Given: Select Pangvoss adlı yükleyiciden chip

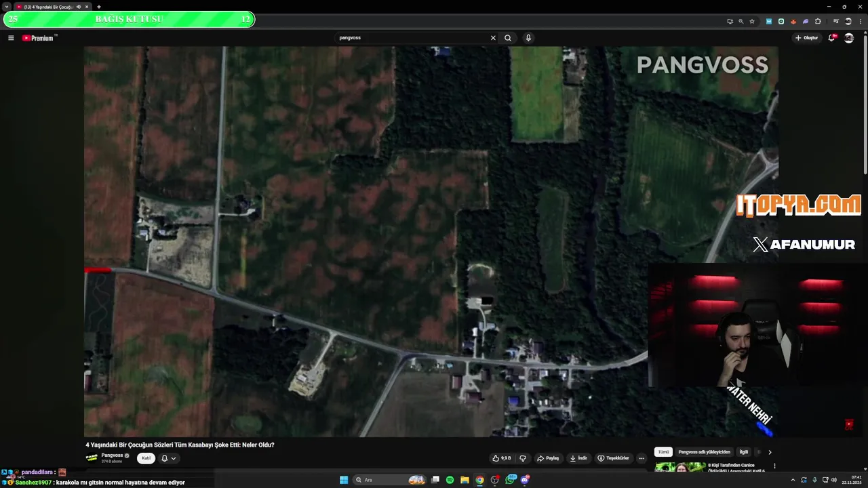Looking at the screenshot, I should point(704,452).
